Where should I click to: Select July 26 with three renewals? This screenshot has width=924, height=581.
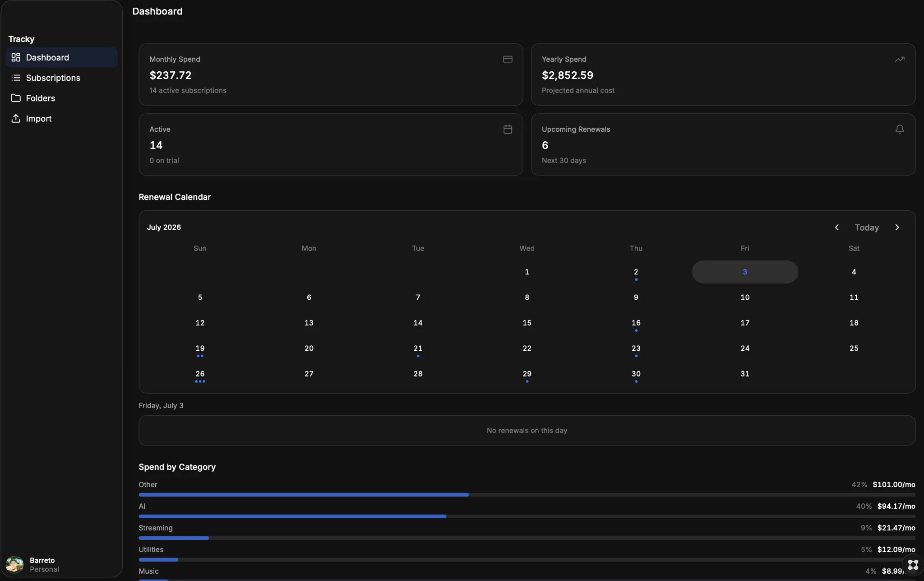point(200,374)
